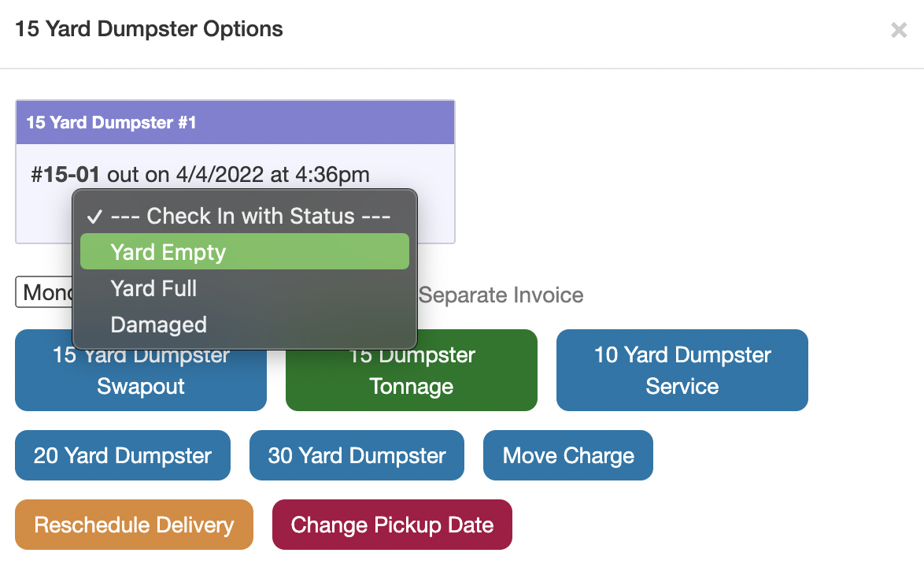Add a Move Charge
The width and height of the screenshot is (924, 575).
(x=567, y=455)
